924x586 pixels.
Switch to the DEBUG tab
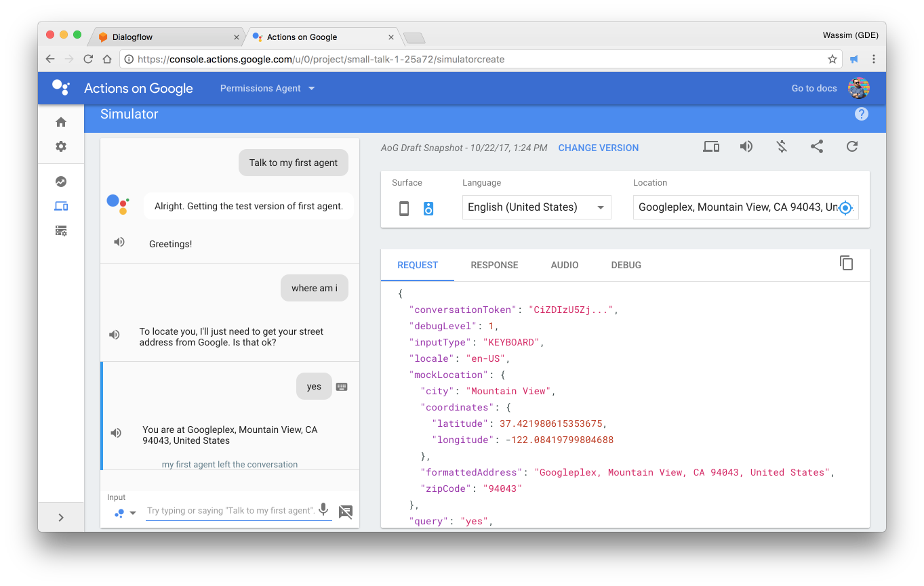click(626, 265)
